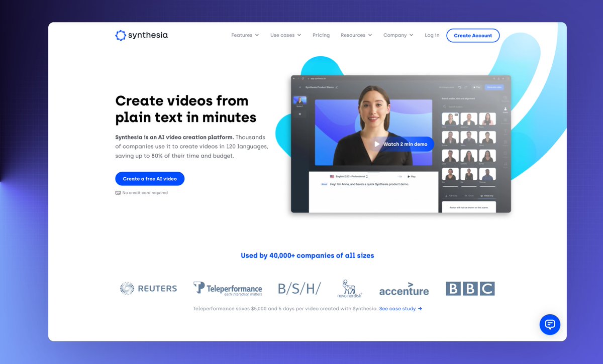Expand the Features menu

[245, 35]
